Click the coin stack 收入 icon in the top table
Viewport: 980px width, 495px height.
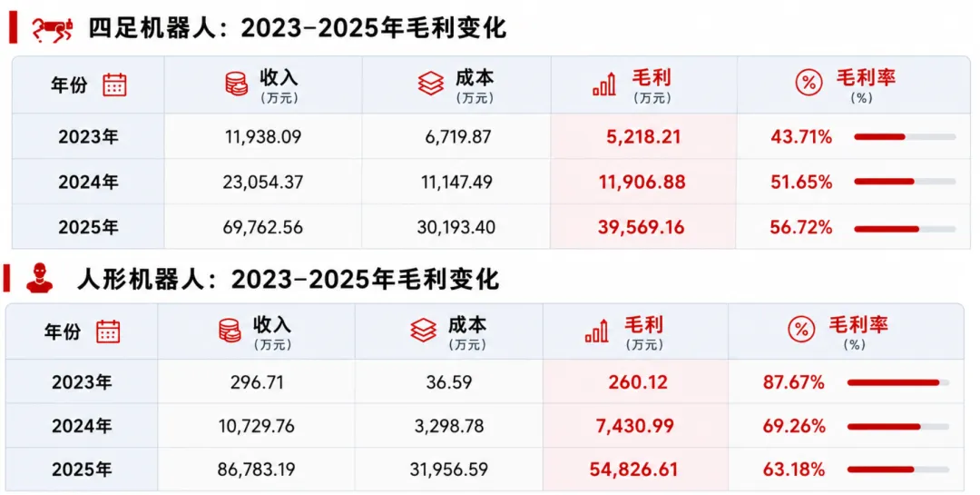click(x=236, y=84)
